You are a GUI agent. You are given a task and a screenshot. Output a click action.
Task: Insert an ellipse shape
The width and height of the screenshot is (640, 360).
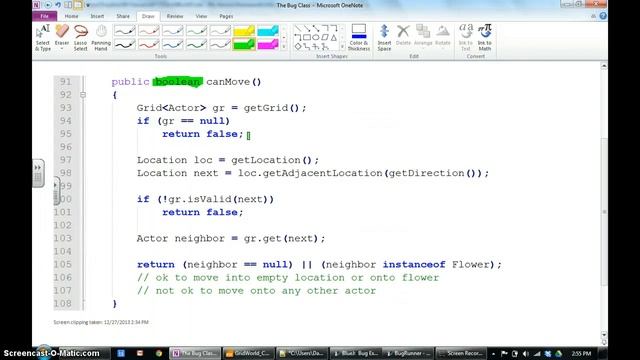pyautogui.click(x=316, y=37)
